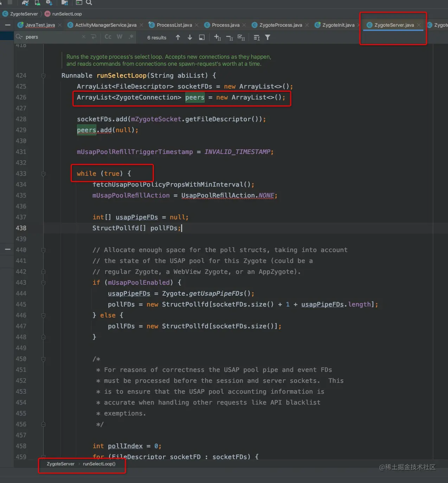Collapse while loop fold at line 433
448x483 pixels.
point(43,174)
